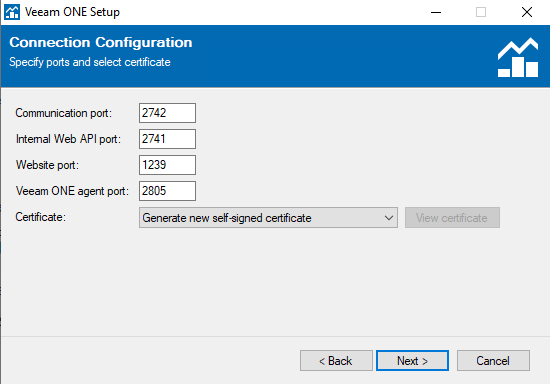
Task: Select the Veeam ONE agent port field
Action: [167, 191]
